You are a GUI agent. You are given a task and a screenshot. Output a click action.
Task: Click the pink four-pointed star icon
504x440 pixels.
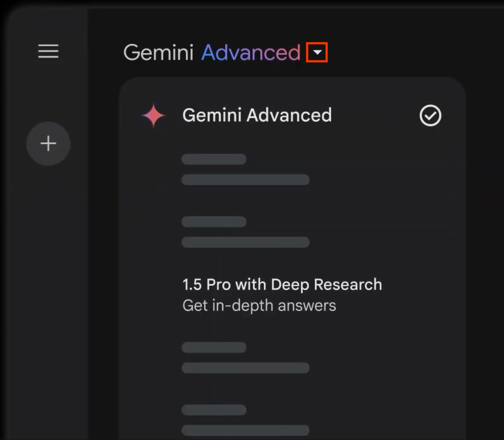pyautogui.click(x=153, y=115)
